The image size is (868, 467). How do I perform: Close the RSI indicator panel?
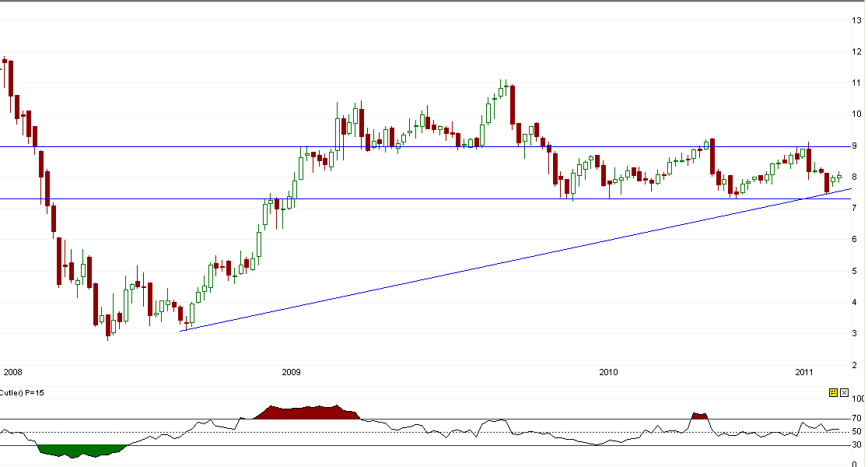844,393
